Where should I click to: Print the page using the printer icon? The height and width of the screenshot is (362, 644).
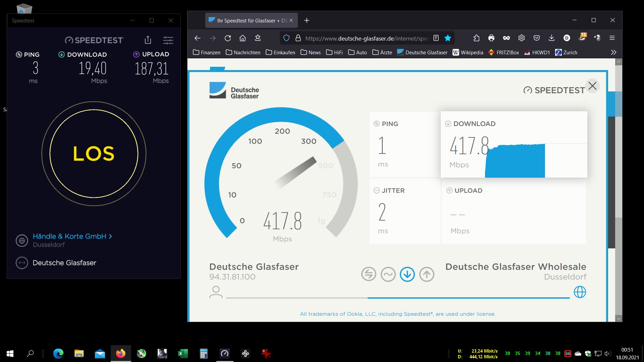tap(491, 38)
